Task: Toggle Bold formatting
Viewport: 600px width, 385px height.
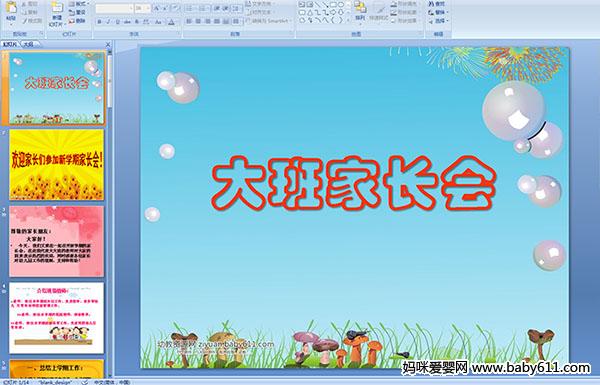Action: [100, 22]
